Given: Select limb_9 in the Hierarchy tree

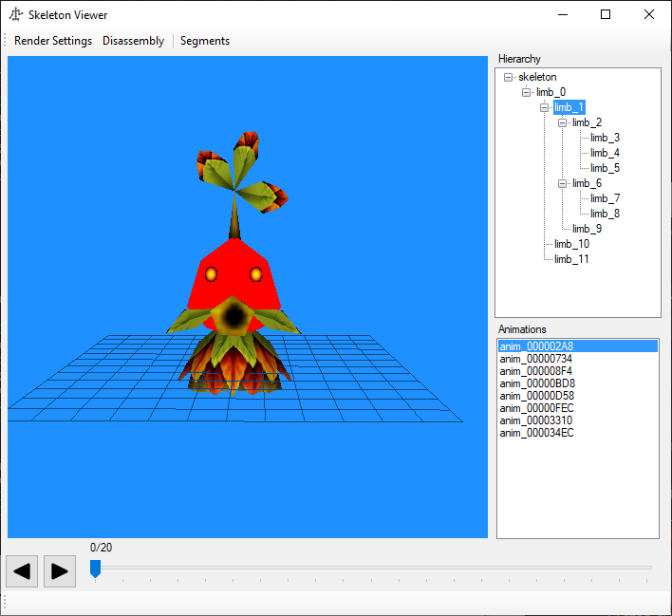Looking at the screenshot, I should 587,229.
